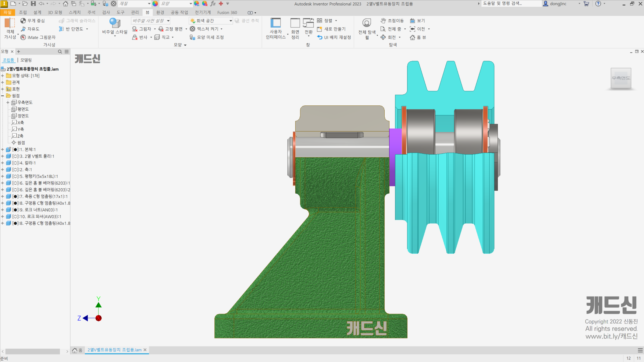Open the 재질 material combo box
The image size is (644, 362).
[135, 4]
